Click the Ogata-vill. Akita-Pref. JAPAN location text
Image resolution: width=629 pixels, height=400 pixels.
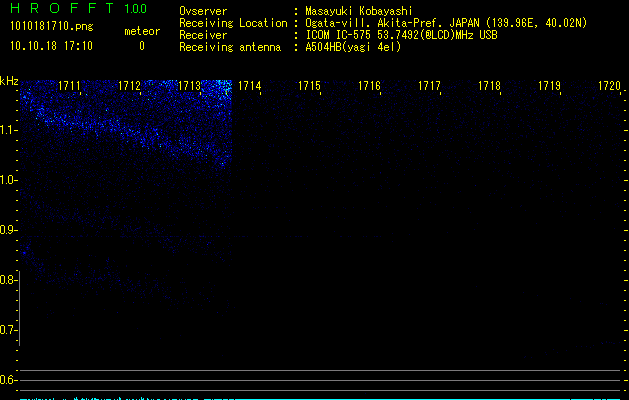pyautogui.click(x=446, y=23)
